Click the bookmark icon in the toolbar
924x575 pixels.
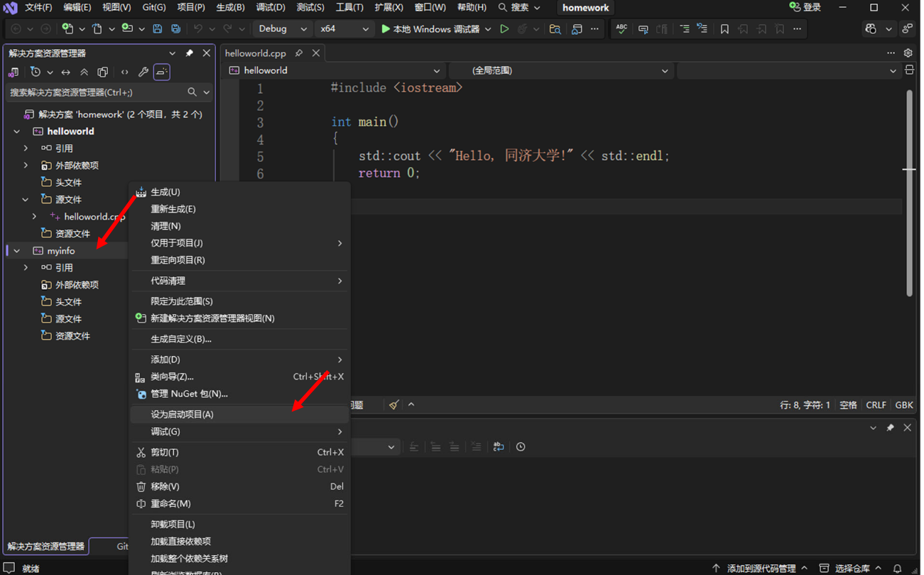(724, 29)
